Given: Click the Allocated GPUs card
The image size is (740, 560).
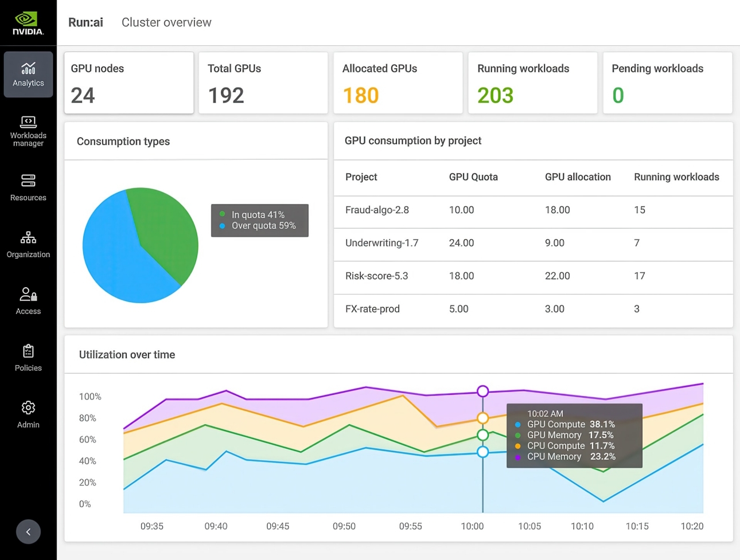Looking at the screenshot, I should [398, 83].
